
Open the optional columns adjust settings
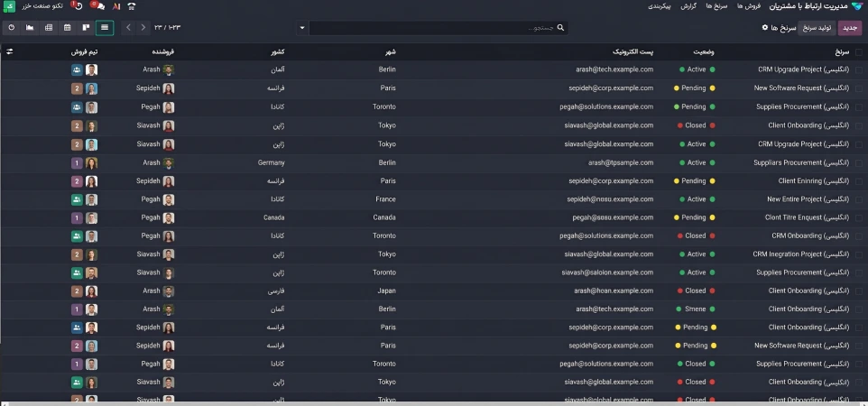tap(9, 51)
